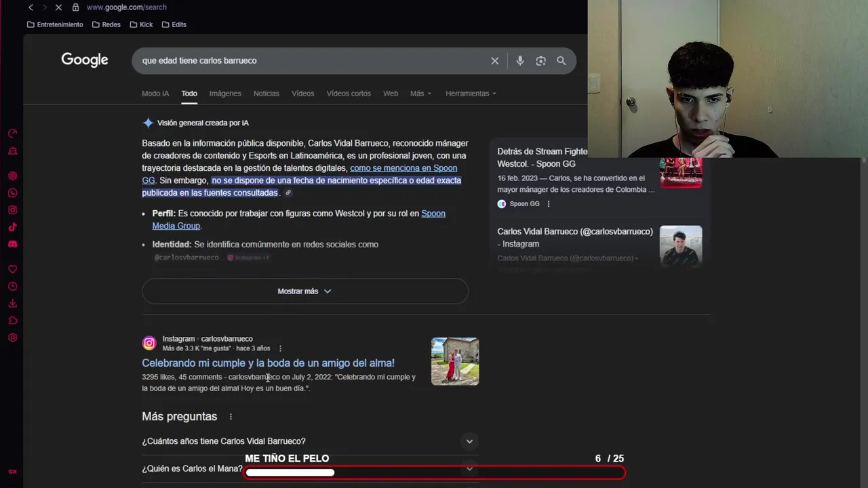This screenshot has width=868, height=488.
Task: Open Spoon Media Group link
Action: (433, 213)
